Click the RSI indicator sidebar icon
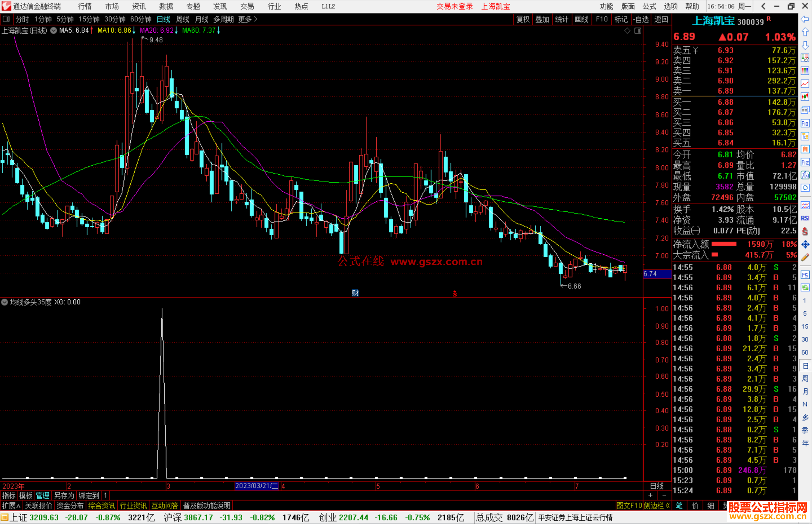Screen dimensions: 812x524 (805, 218)
